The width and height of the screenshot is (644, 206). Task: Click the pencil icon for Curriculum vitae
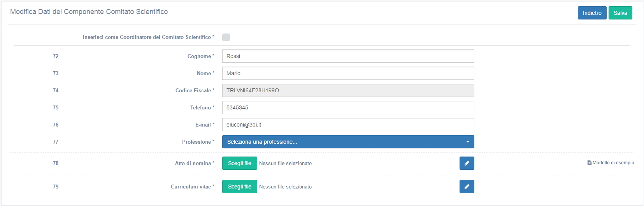467,187
